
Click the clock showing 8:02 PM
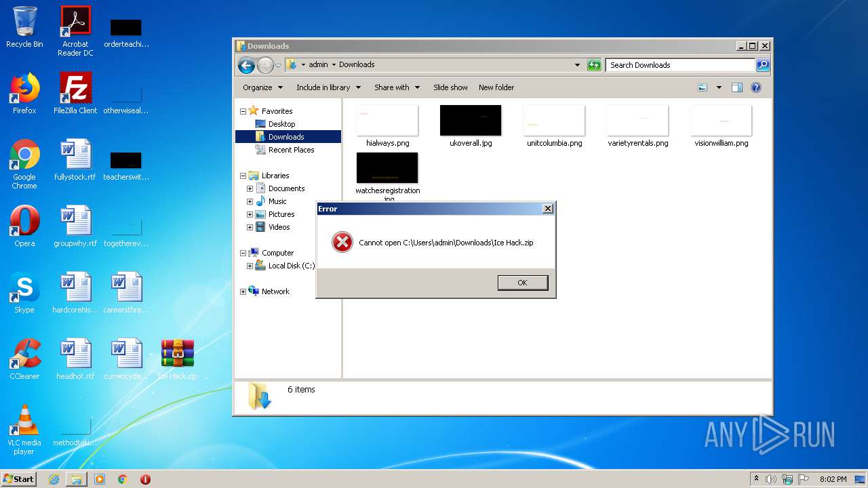[833, 479]
